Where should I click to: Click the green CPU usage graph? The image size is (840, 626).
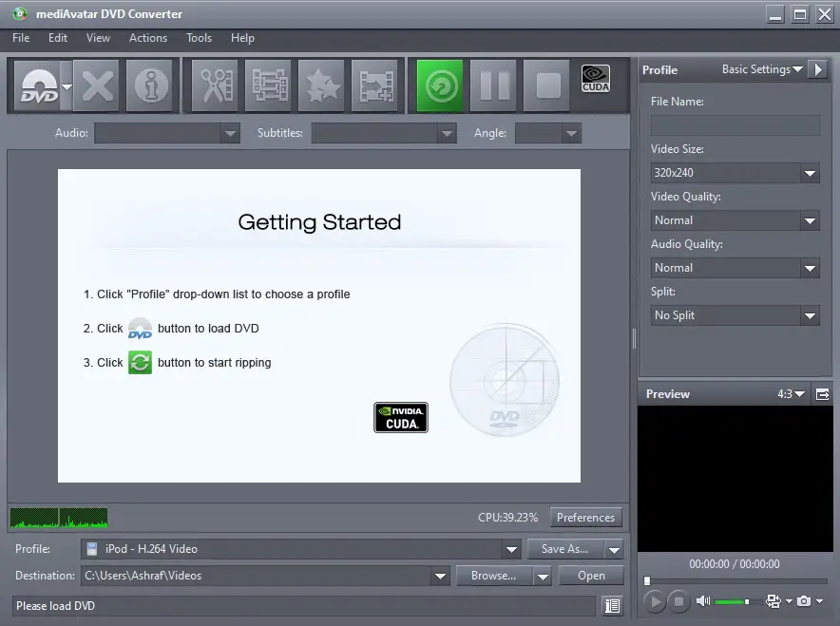click(x=59, y=518)
